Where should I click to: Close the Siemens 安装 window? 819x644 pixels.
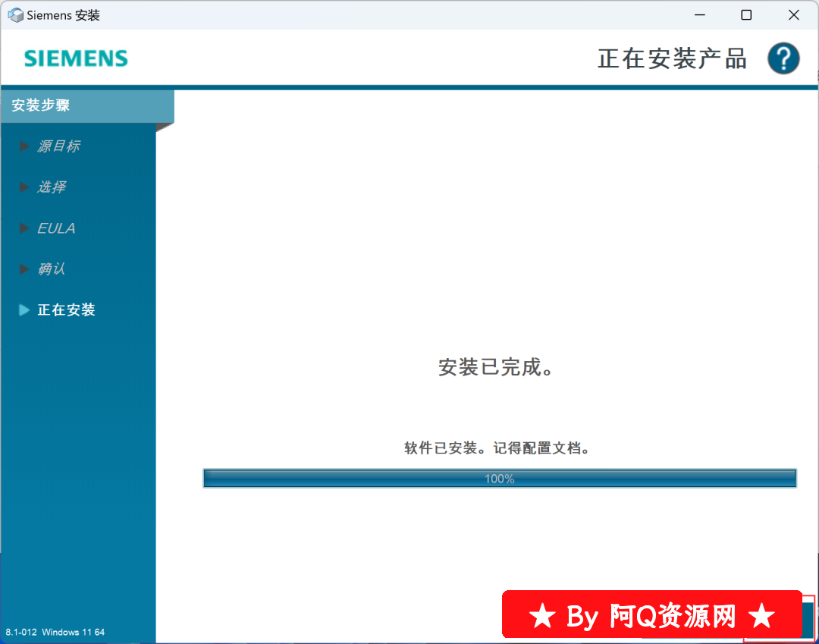click(x=793, y=15)
